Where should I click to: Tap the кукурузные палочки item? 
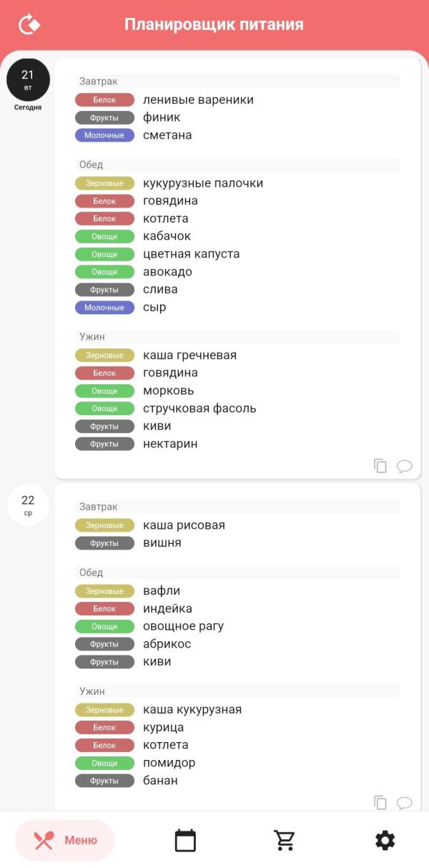[203, 183]
